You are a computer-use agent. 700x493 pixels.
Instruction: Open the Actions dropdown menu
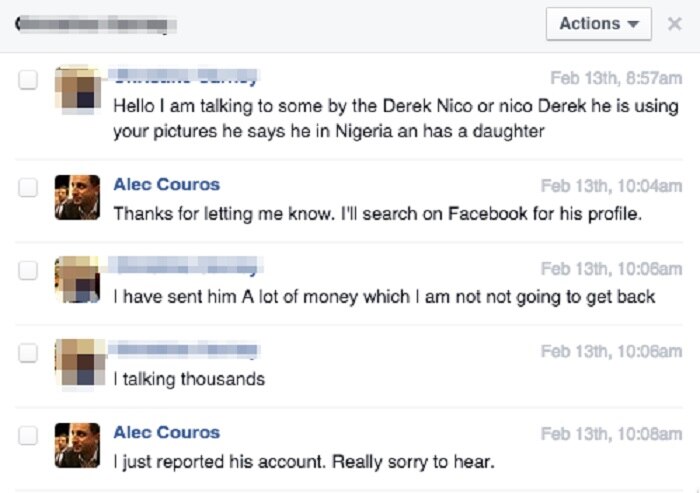click(598, 24)
